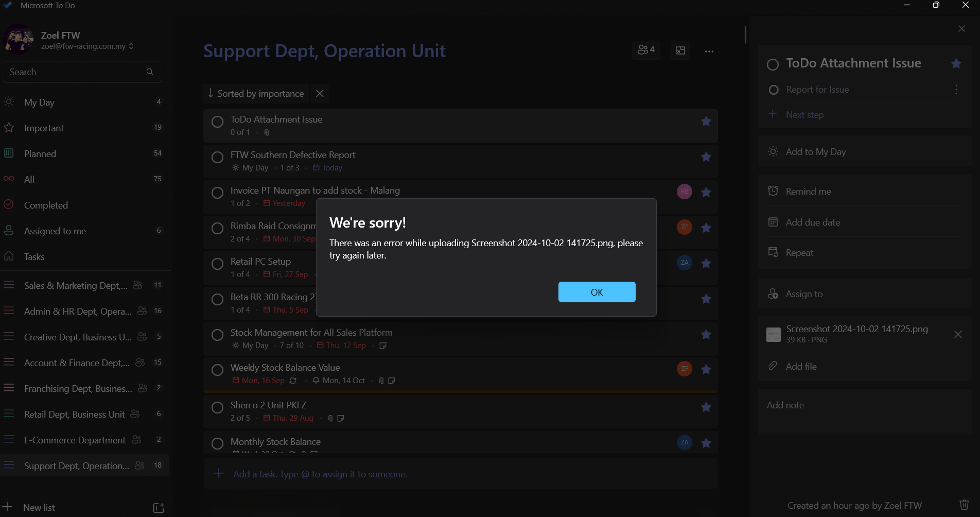The width and height of the screenshot is (980, 517).
Task: Mark Stock Management for All Sales Platform complete
Action: point(218,335)
